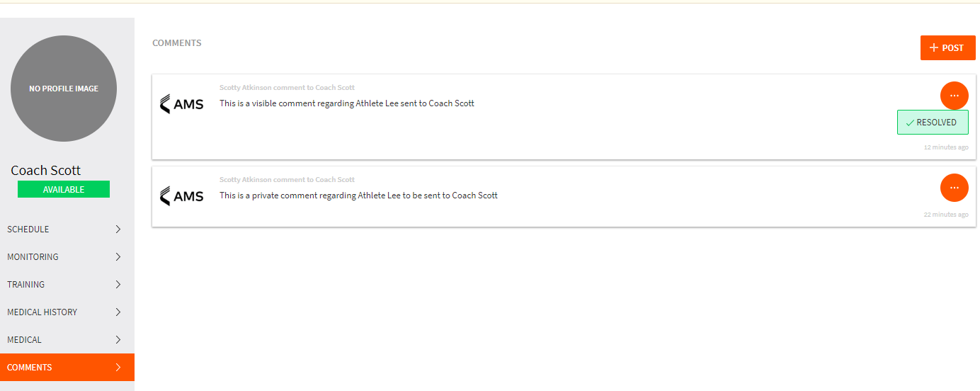Click the Resolved status badge
This screenshot has width=980, height=391.
coord(933,123)
